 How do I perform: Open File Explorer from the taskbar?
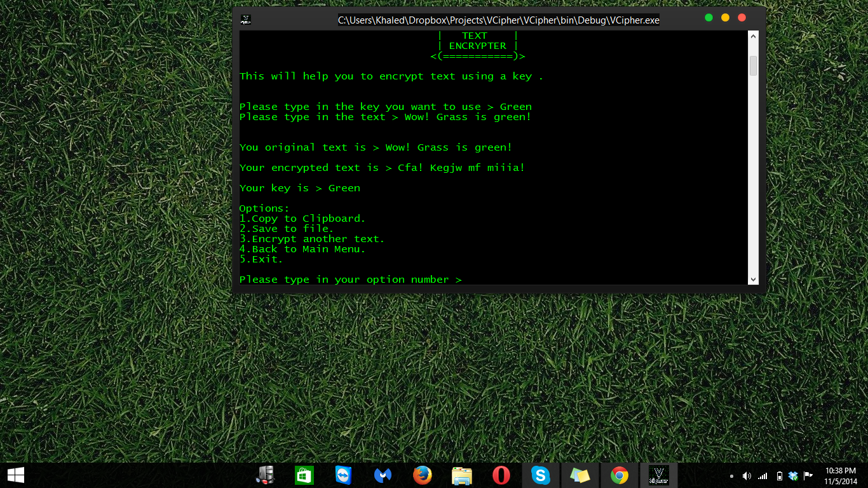(461, 475)
